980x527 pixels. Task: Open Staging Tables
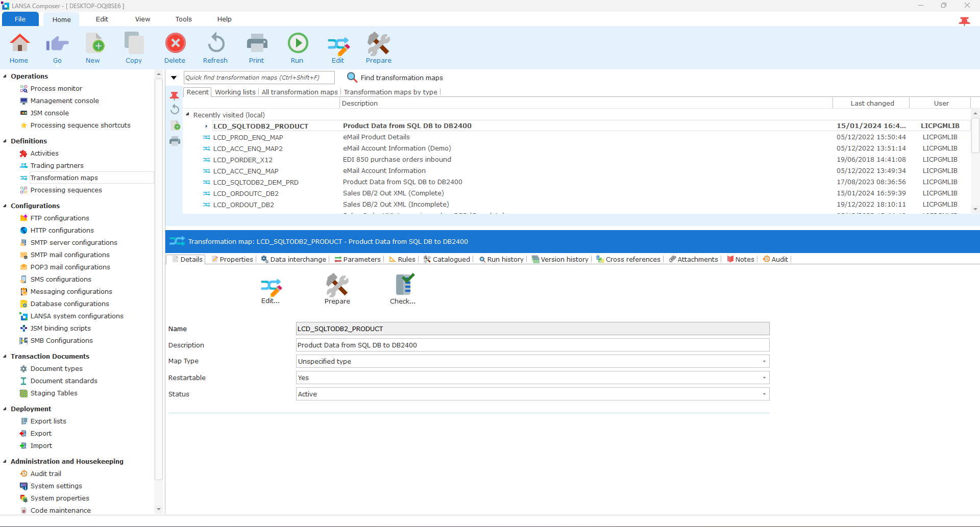[x=54, y=393]
